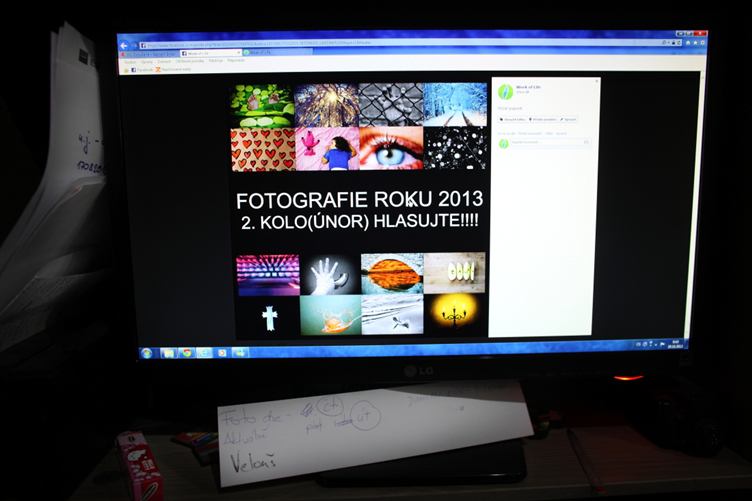Image resolution: width=752 pixels, height=501 pixels.
Task: Click the browser forward arrow
Action: tap(134, 46)
